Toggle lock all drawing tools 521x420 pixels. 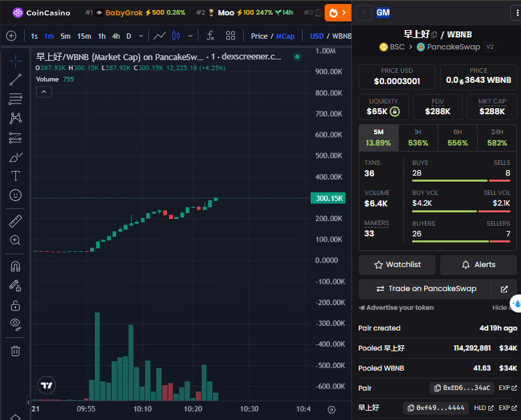pyautogui.click(x=15, y=305)
